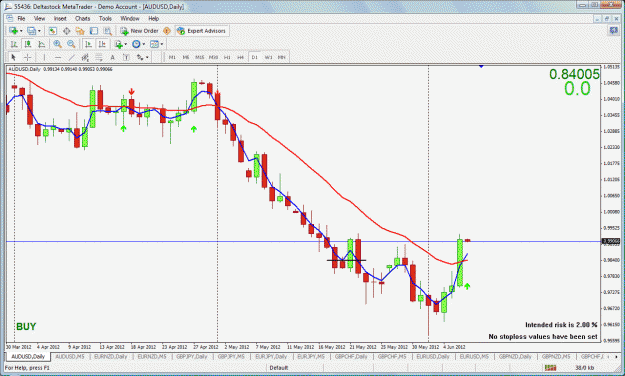This screenshot has height=376, width=625.
Task: Open the Window menu
Action: coord(130,18)
